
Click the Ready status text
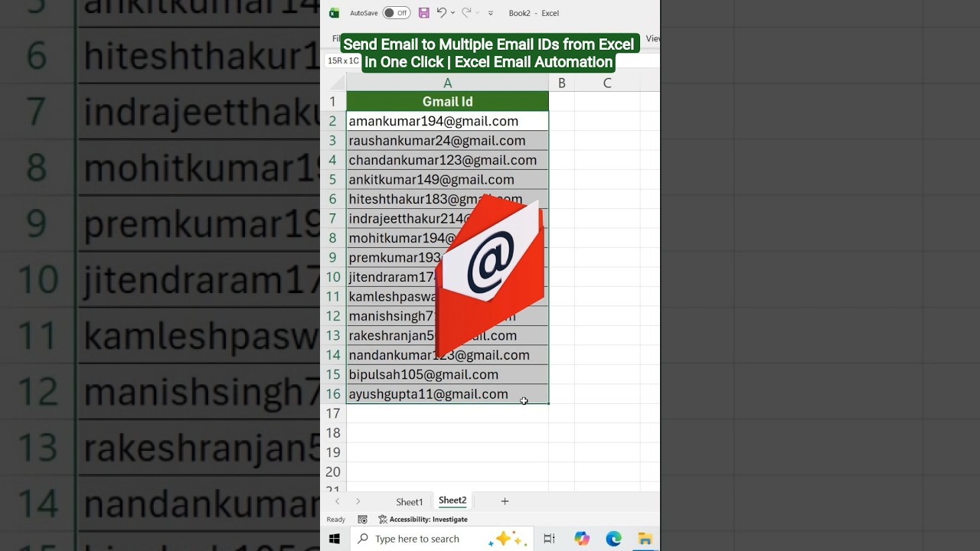(x=336, y=520)
